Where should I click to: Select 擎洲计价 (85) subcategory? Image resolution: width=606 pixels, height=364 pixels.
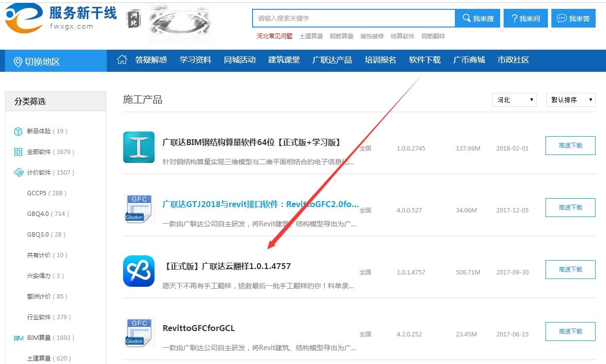(x=47, y=297)
